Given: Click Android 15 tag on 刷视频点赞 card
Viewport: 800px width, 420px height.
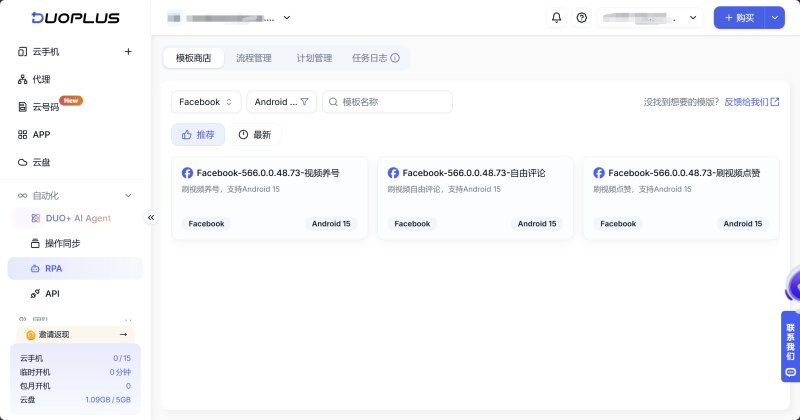Looking at the screenshot, I should pyautogui.click(x=743, y=224).
